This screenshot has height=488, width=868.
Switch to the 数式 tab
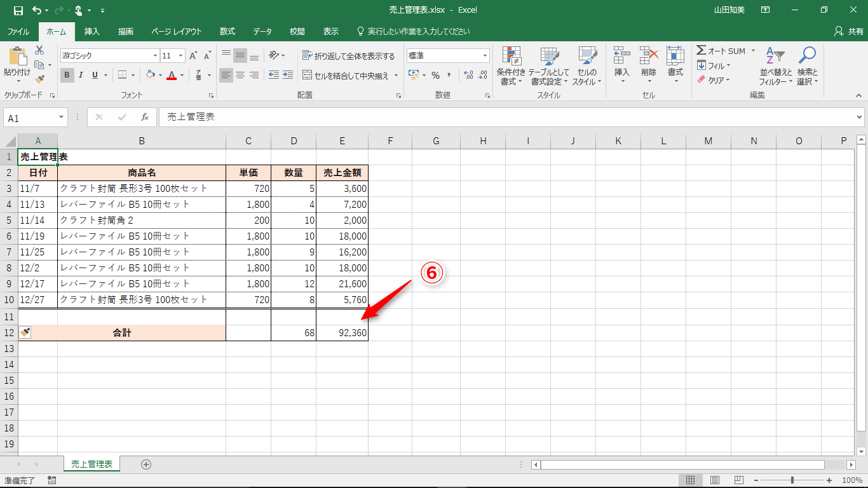227,31
